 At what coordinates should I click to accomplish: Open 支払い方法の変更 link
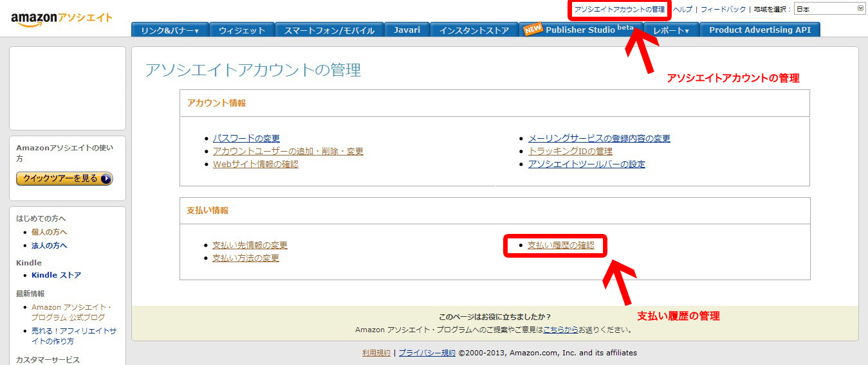(246, 258)
